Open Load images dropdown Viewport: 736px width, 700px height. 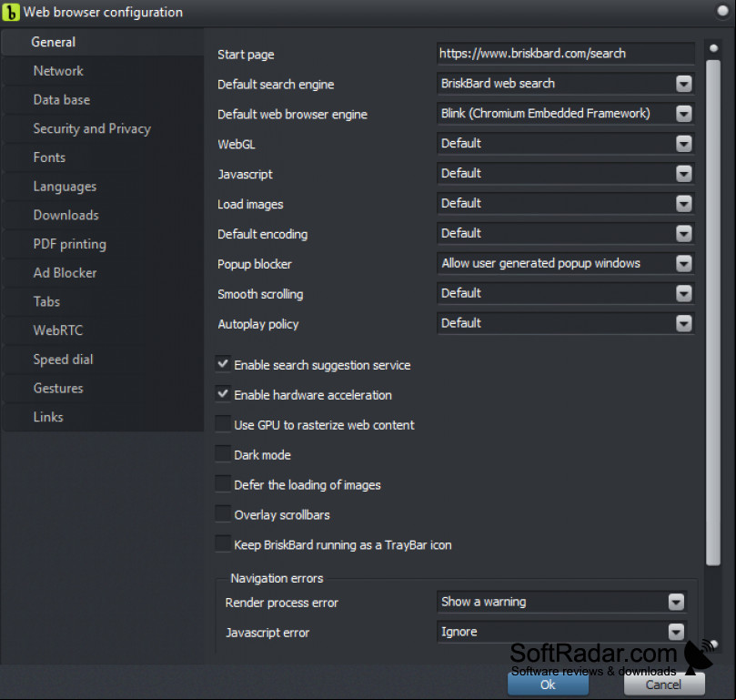point(565,203)
